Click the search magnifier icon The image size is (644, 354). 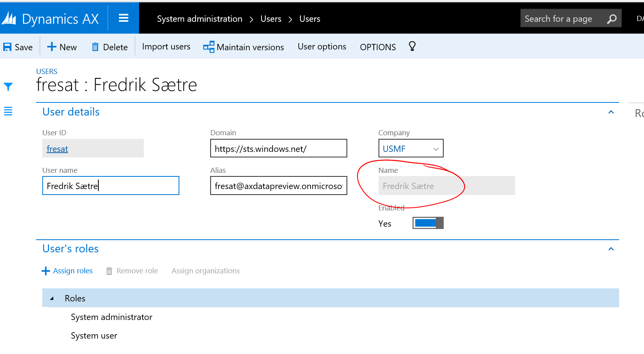coord(612,19)
